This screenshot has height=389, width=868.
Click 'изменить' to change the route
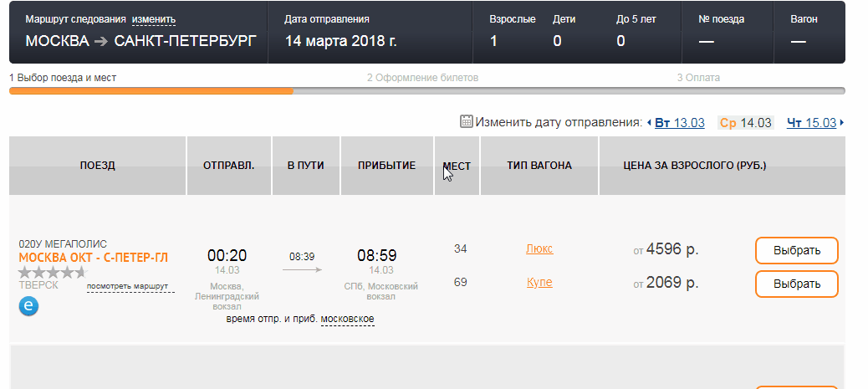(x=154, y=19)
